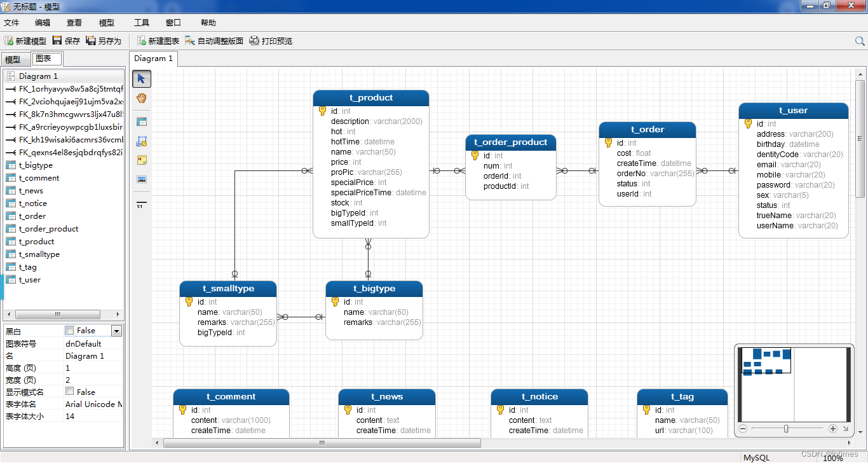Select the pointer arrow tool
Viewport: 868px width, 463px height.
click(x=142, y=79)
